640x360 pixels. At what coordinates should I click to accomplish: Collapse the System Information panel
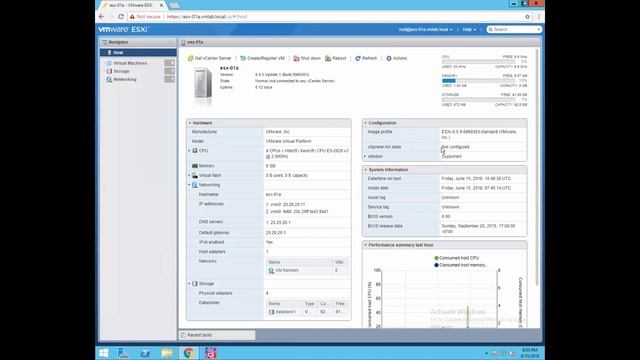366,169
